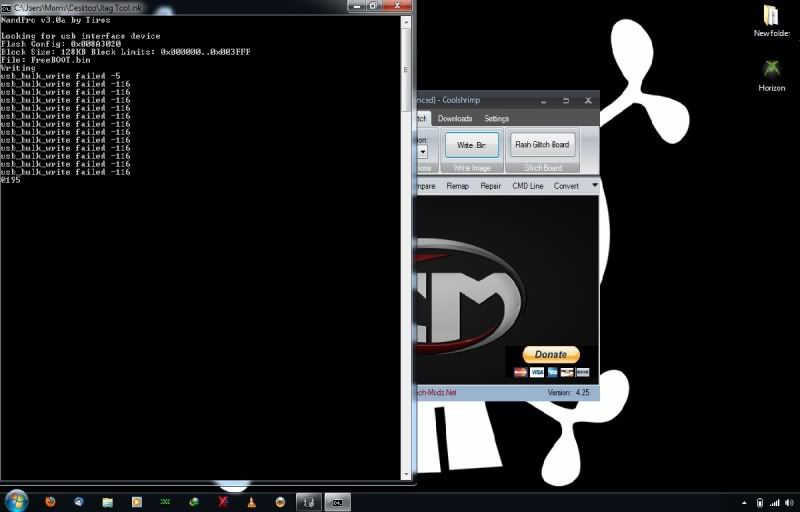This screenshot has height=512, width=800.
Task: Open the Horizon desktop shortcut
Action: tap(771, 75)
